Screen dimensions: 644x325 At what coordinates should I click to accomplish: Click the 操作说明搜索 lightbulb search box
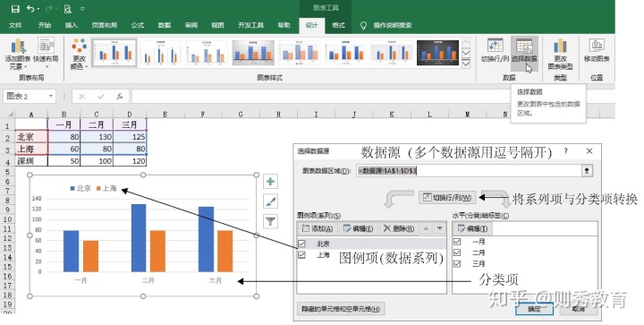(386, 25)
